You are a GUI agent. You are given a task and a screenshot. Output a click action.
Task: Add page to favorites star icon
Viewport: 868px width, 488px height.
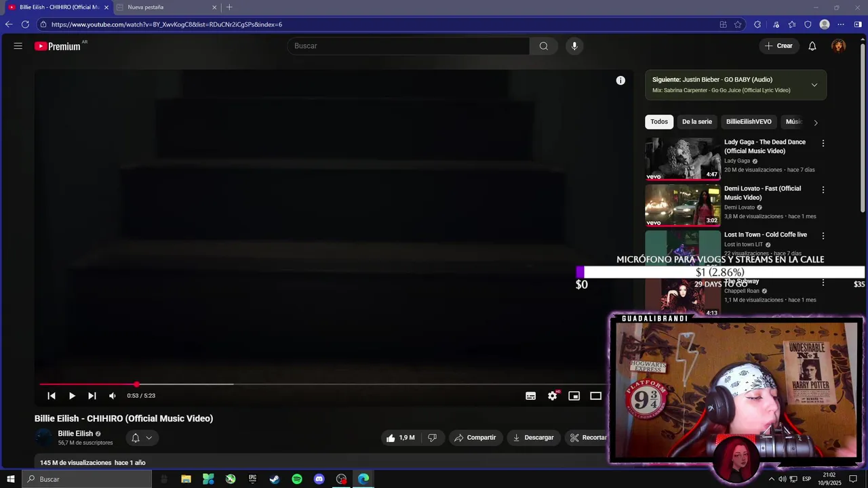(738, 24)
